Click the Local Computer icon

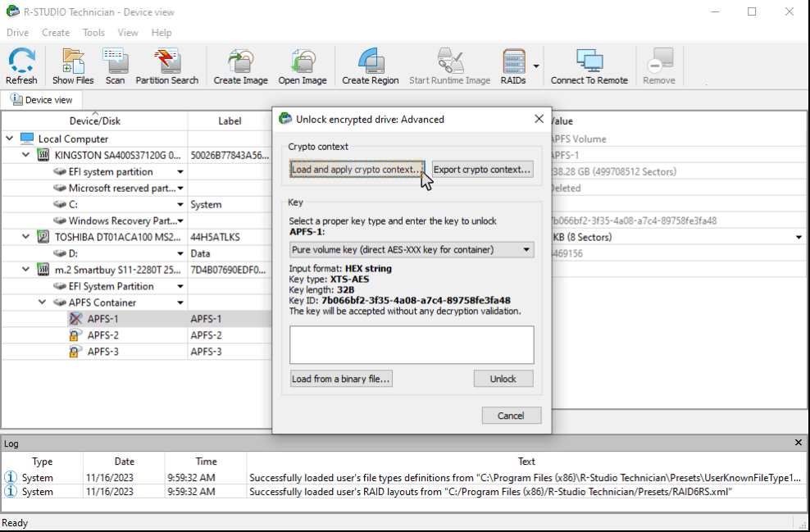click(x=27, y=139)
